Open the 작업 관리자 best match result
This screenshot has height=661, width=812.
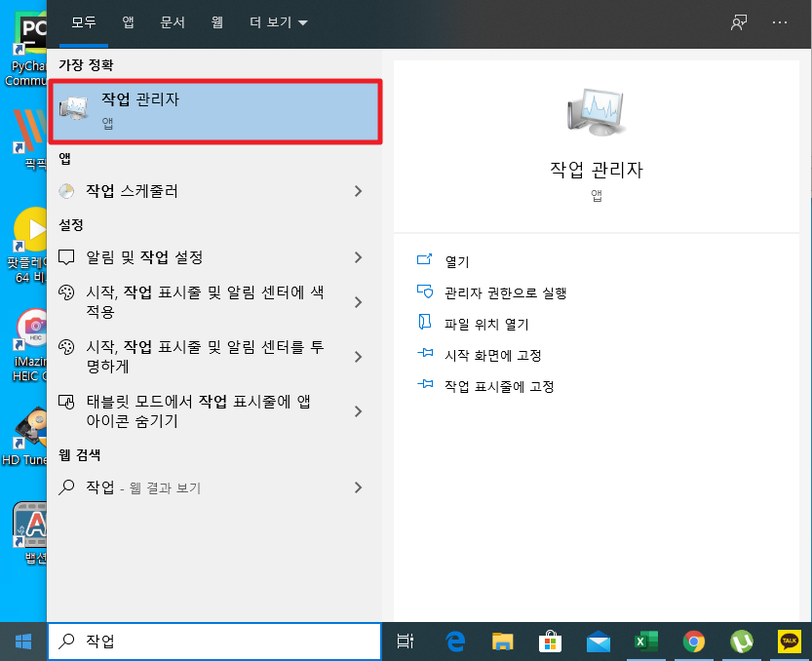pos(215,111)
